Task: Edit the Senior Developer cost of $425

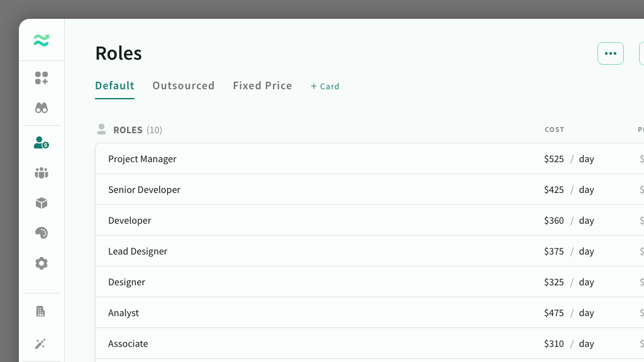Action: click(554, 190)
